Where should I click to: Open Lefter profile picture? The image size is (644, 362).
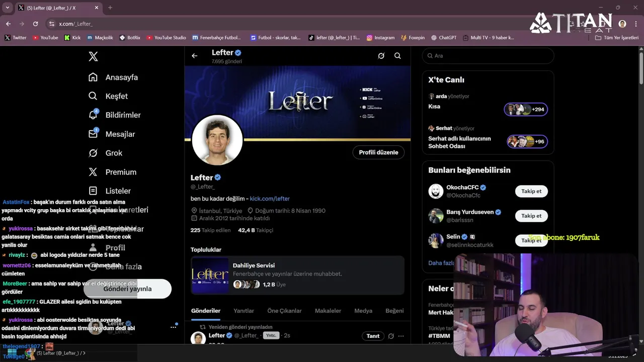217,140
